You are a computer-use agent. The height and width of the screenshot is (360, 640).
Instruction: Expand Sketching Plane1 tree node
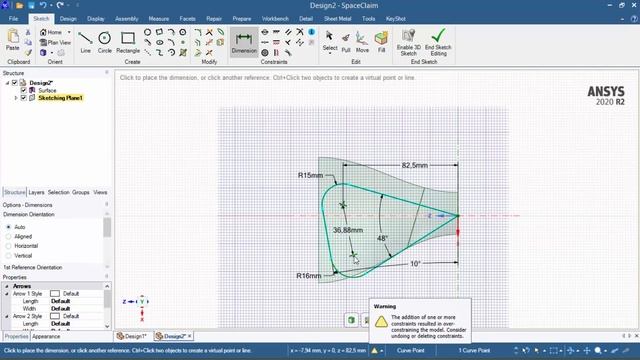coord(16,98)
